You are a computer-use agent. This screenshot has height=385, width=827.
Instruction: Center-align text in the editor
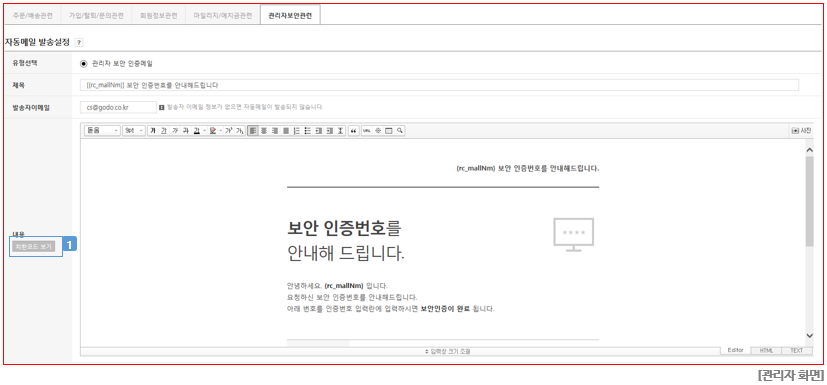(264, 130)
